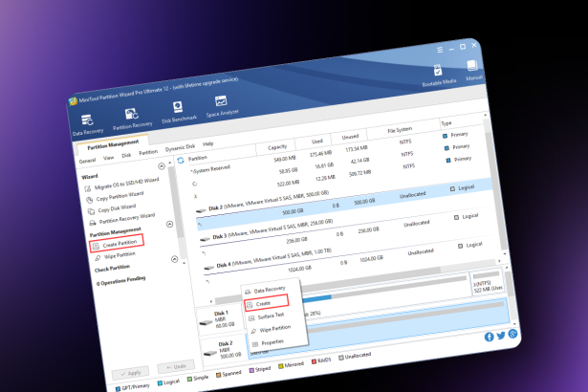Click the RAID5 legend color swatch
Image resolution: width=588 pixels, height=392 pixels.
pos(314,361)
